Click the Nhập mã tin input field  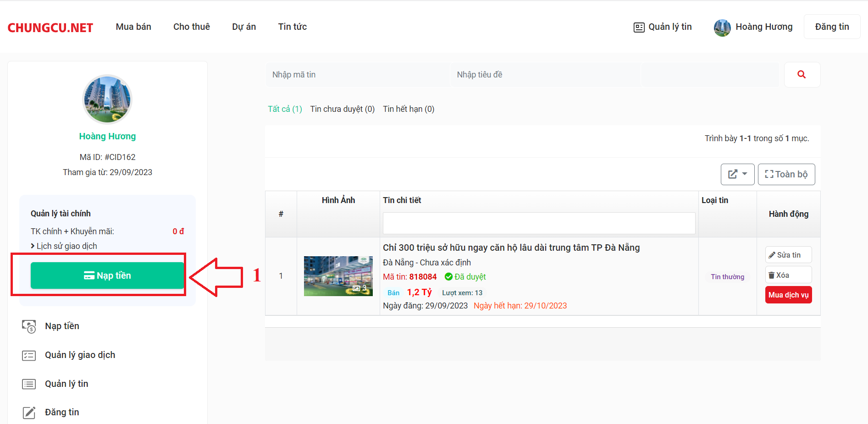point(358,75)
